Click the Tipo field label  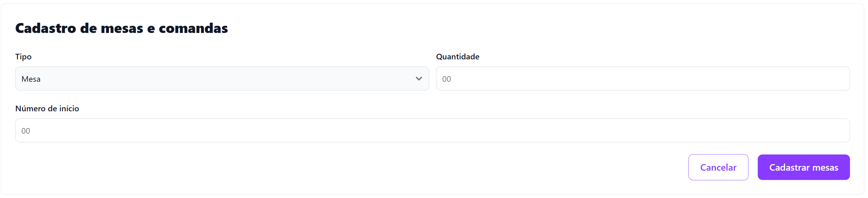pyautogui.click(x=23, y=57)
